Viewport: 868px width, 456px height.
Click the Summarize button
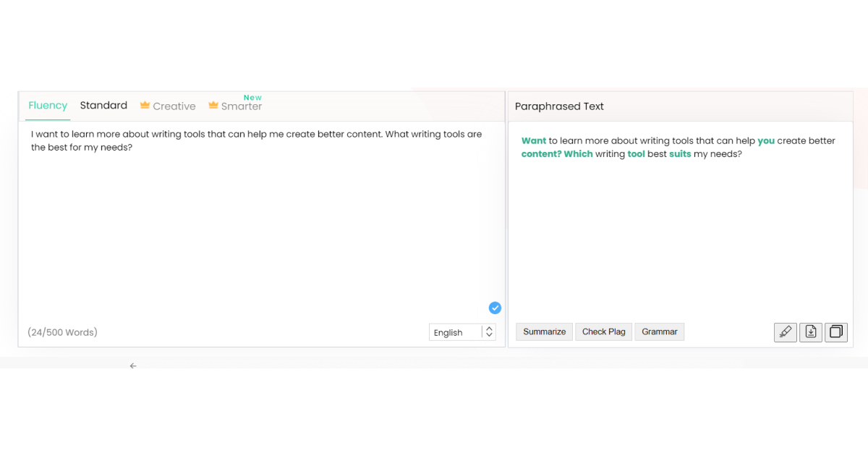(x=544, y=332)
